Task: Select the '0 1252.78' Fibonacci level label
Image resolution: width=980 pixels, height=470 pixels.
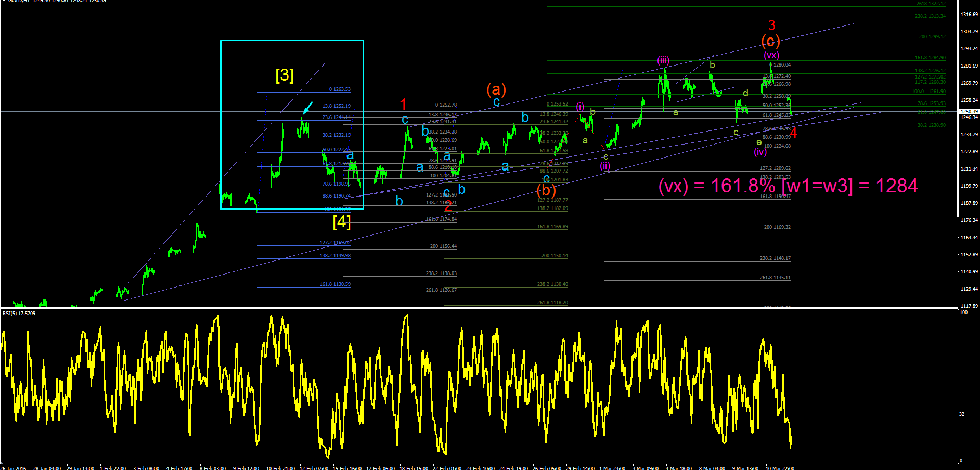Action: pos(446,105)
